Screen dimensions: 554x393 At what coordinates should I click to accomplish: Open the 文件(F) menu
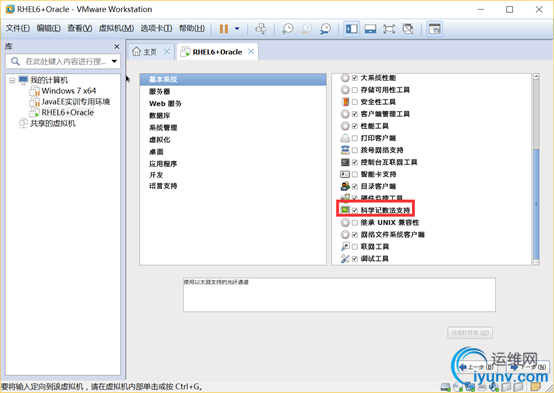[18, 28]
